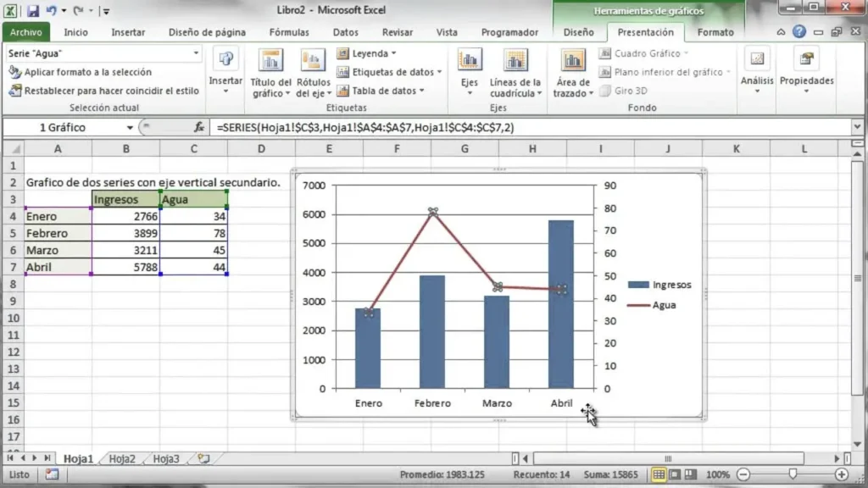Switch to Page Layout view in status bar
The width and height of the screenshot is (868, 488).
[x=675, y=474]
